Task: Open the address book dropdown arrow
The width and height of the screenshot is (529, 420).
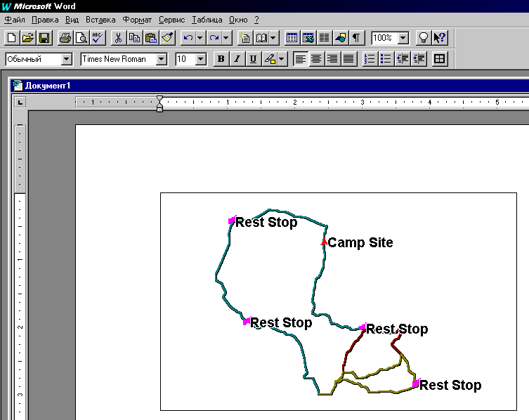Action: 273,38
